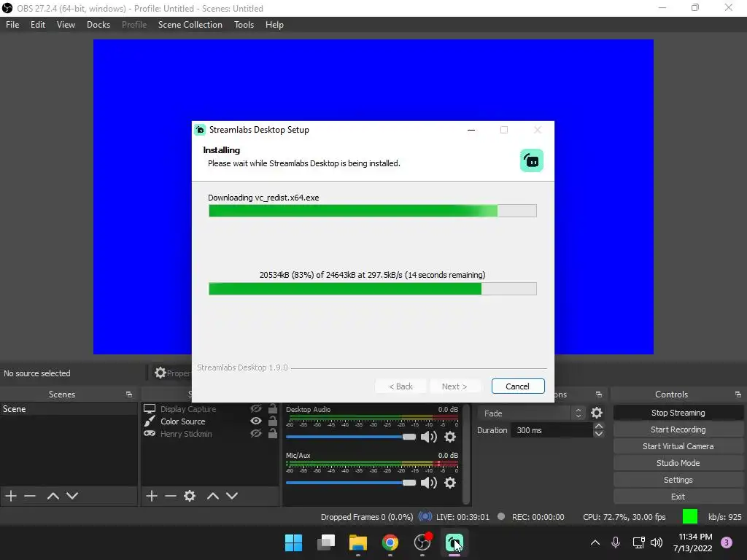Click microphone icon in system tray
747x560 pixels.
(616, 542)
